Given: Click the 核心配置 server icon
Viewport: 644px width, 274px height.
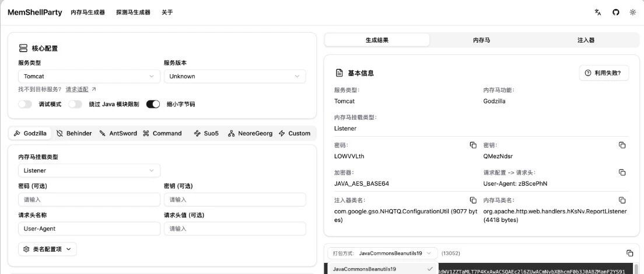Looking at the screenshot, I should 23,48.
